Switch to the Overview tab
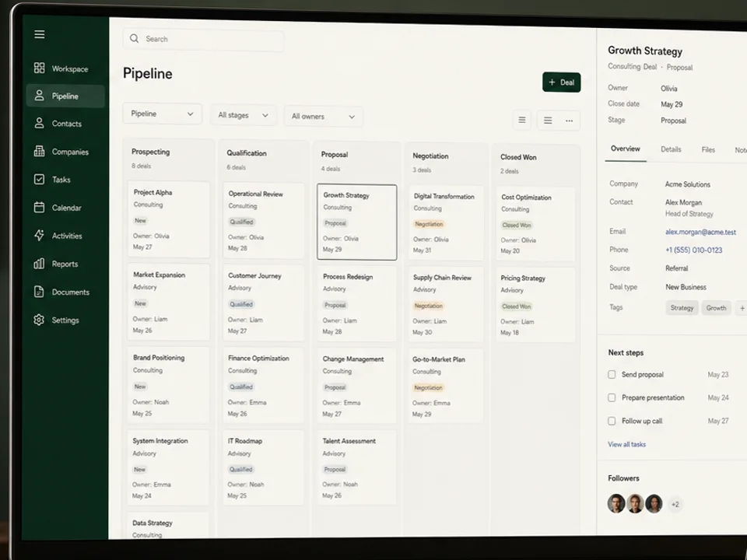The height and width of the screenshot is (560, 747). click(626, 149)
